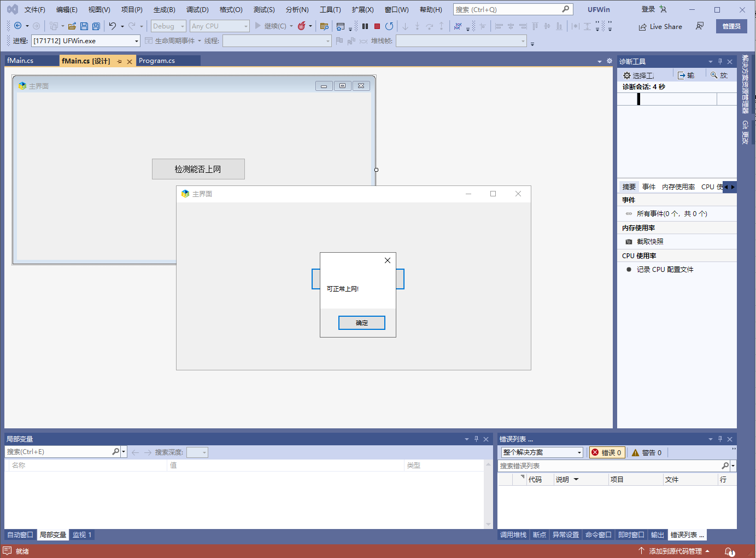Click the save file icon
756x558 pixels.
84,26
